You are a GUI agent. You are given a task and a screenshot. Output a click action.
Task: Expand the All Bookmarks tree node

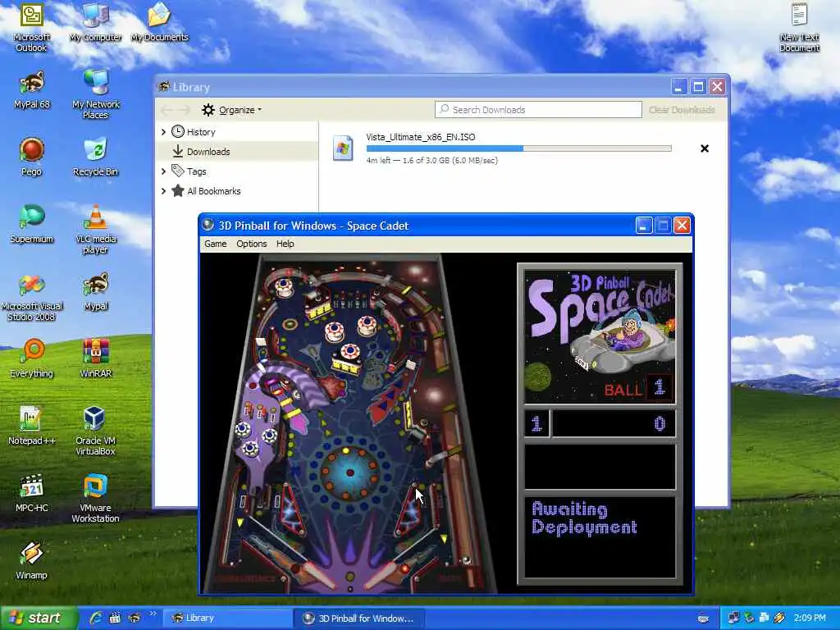(164, 191)
